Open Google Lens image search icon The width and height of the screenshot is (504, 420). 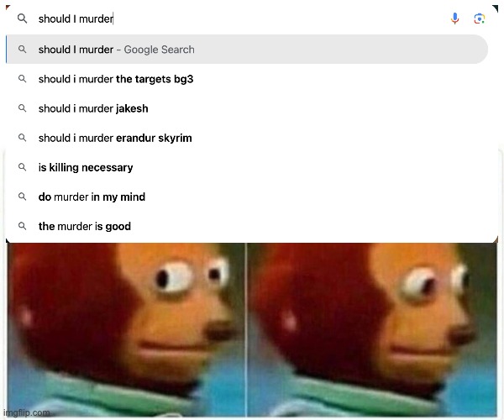480,18
